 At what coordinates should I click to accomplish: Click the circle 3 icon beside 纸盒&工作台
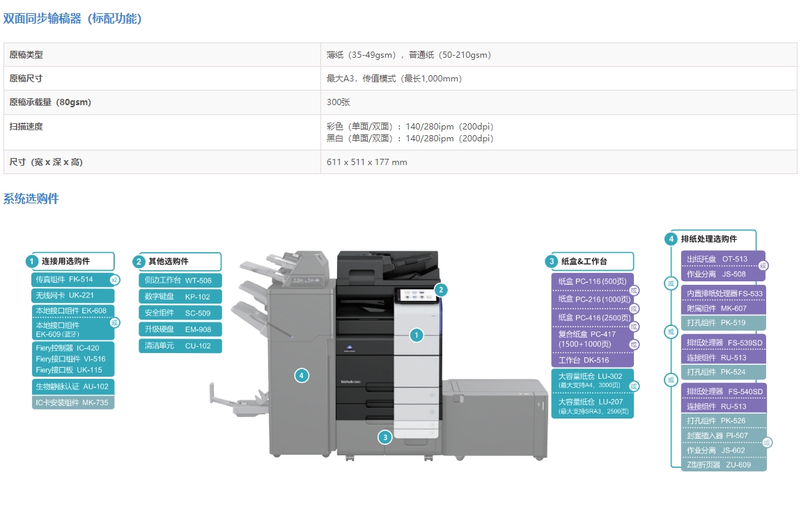[x=551, y=262]
